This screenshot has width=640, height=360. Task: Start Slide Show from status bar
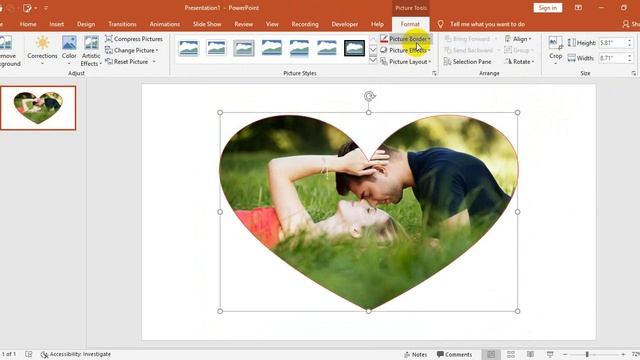[550, 354]
